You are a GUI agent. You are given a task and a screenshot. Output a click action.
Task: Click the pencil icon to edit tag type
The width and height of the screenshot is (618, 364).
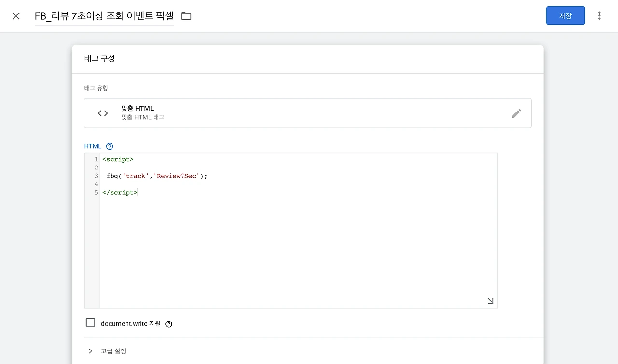coord(517,113)
